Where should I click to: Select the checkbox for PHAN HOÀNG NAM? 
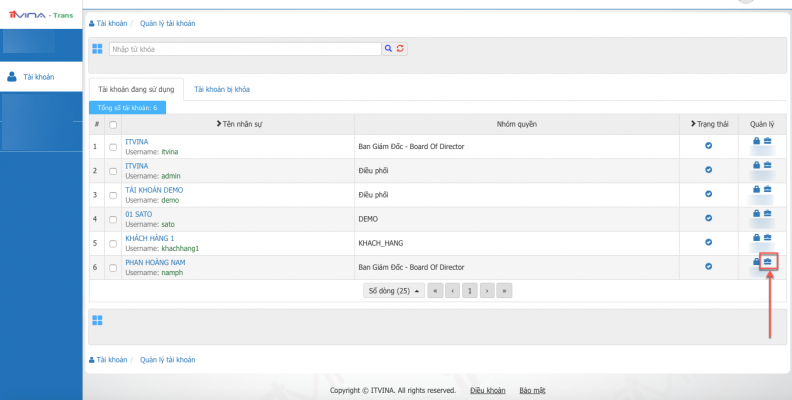[x=112, y=267]
